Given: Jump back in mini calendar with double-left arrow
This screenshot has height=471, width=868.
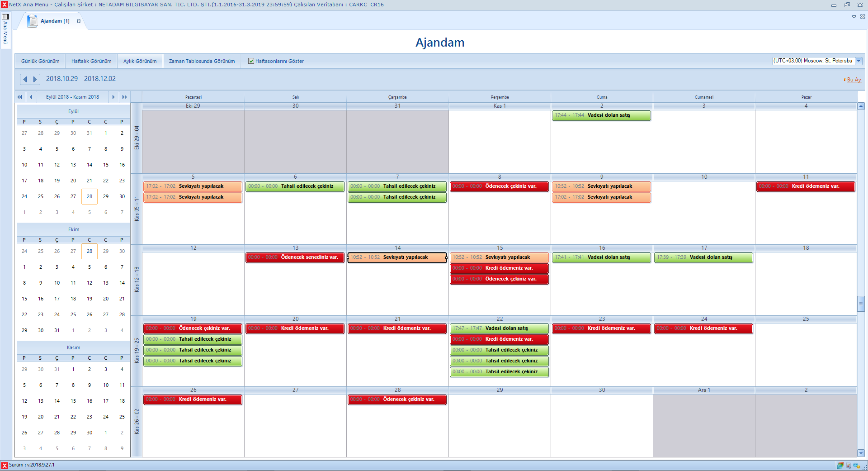Looking at the screenshot, I should pyautogui.click(x=19, y=97).
